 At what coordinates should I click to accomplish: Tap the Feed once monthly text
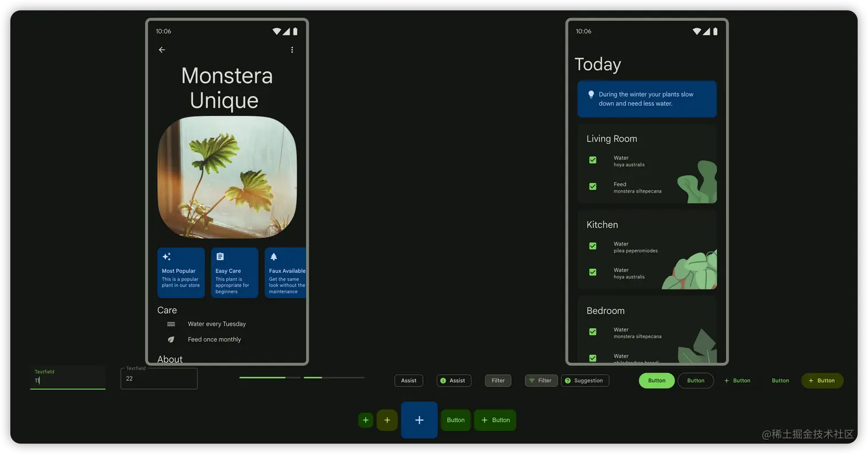(214, 340)
